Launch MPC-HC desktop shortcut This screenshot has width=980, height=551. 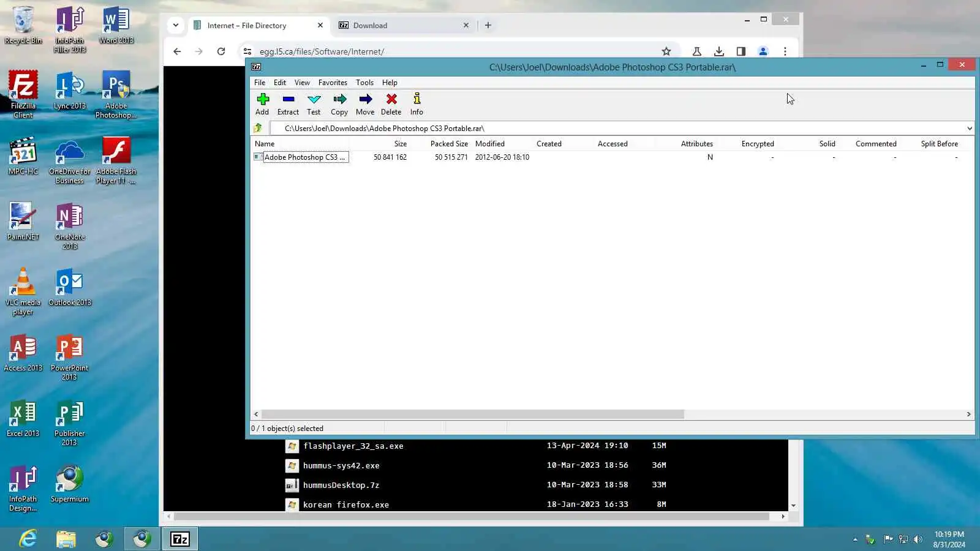pos(23,156)
